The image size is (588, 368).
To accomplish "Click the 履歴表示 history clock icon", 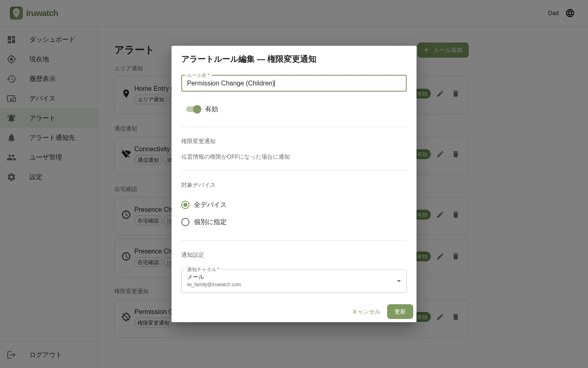I will pos(11,79).
